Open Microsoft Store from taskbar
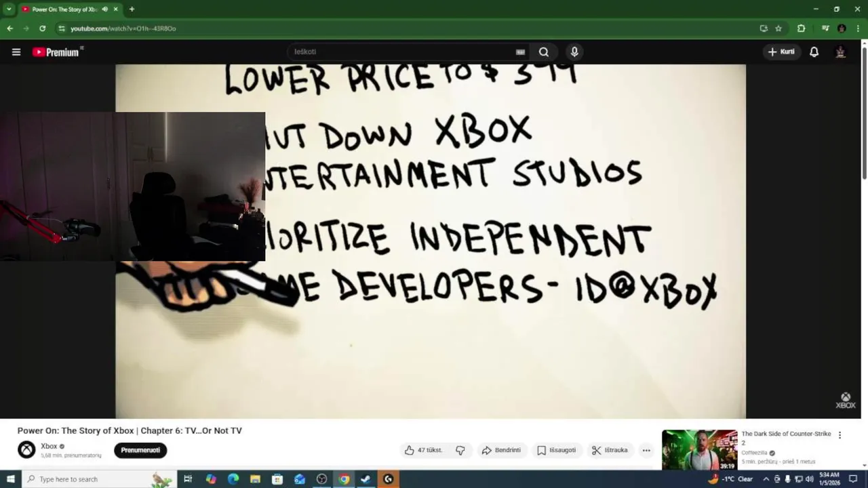Screen dimensions: 868x488 click(277, 479)
